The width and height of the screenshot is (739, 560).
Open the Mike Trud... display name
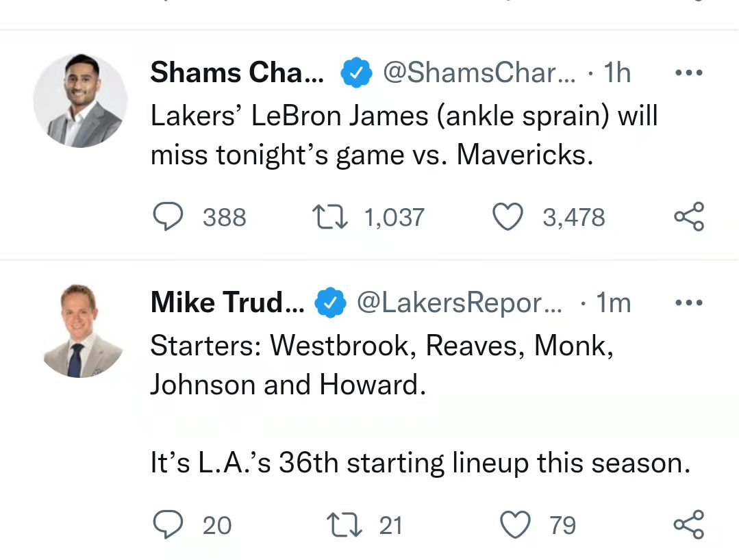227,303
